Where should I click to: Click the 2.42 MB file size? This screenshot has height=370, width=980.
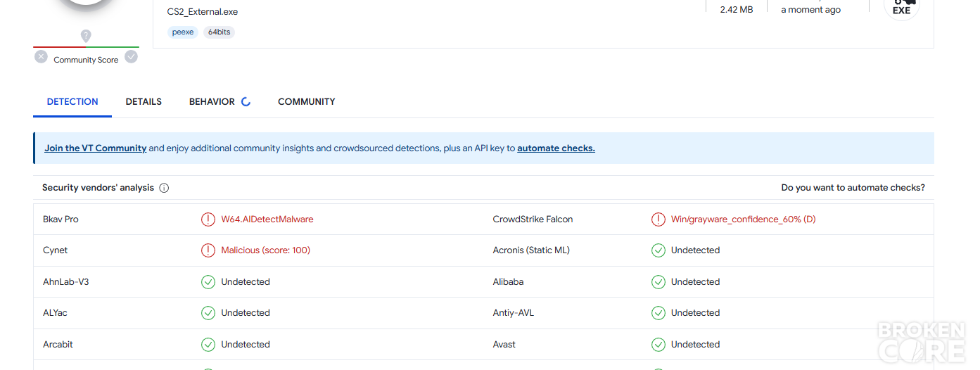coord(737,10)
